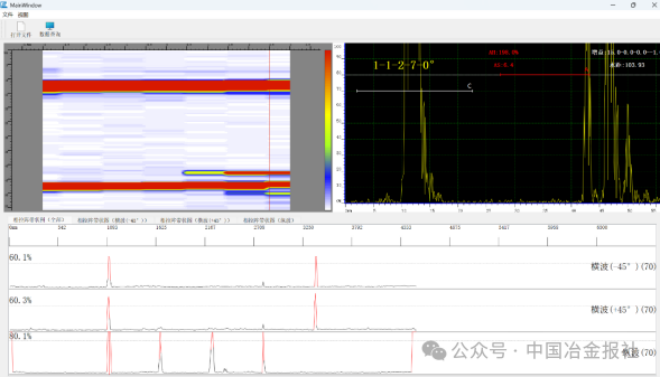Click the rainbow color scale bar

(x=328, y=130)
